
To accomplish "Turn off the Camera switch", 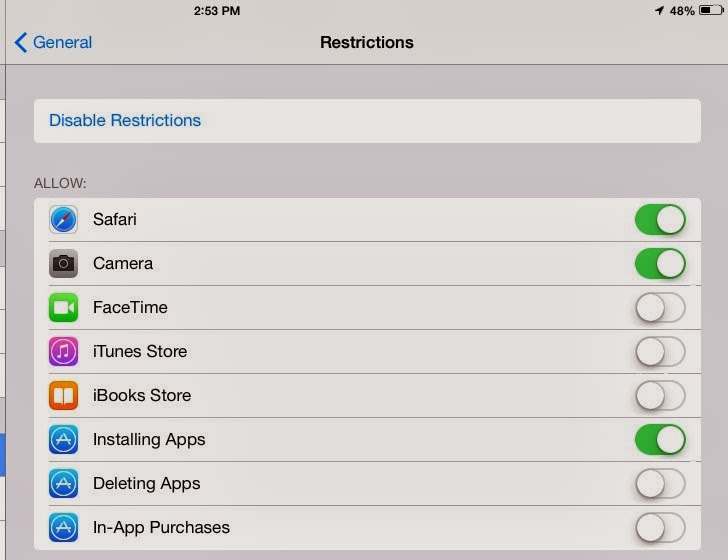I will (x=660, y=263).
